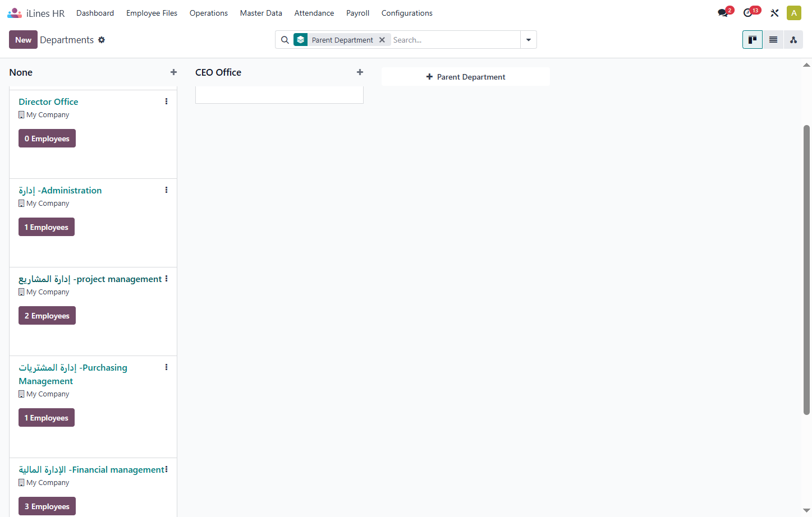812x517 pixels.
Task: Open the Dashboard menu
Action: click(95, 13)
